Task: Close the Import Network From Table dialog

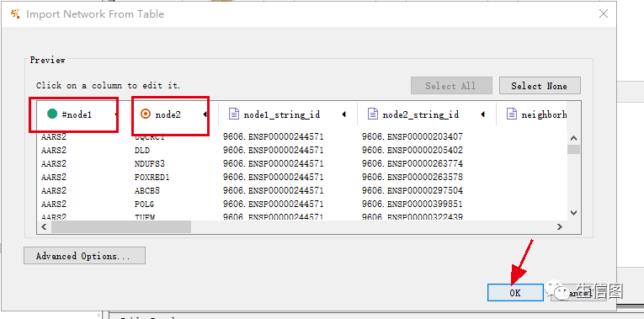Action: [604, 13]
